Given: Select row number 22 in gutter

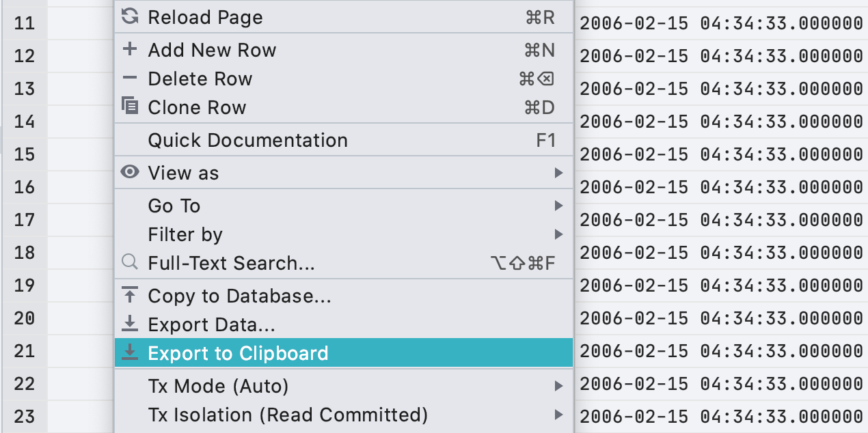Looking at the screenshot, I should click(x=24, y=384).
